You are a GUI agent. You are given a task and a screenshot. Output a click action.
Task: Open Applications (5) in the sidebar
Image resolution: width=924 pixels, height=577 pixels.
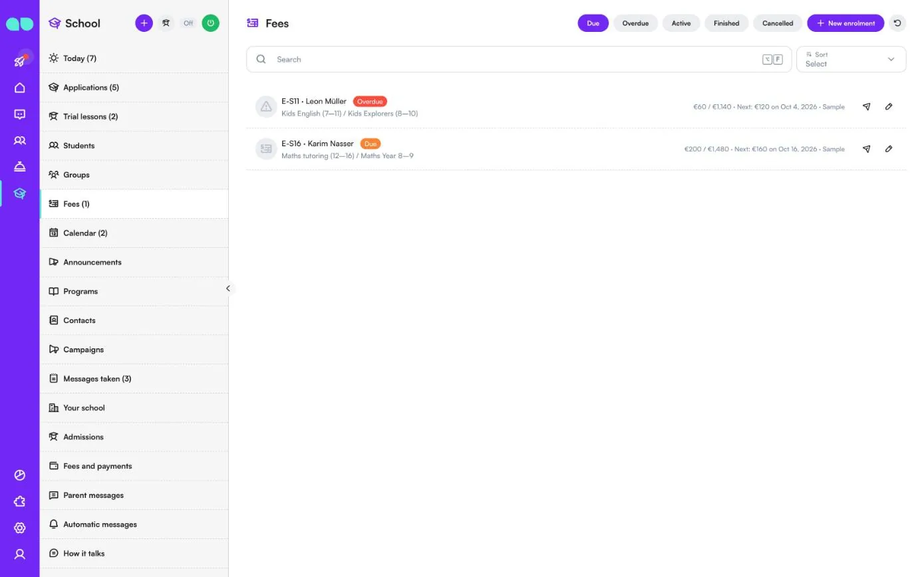pyautogui.click(x=134, y=88)
